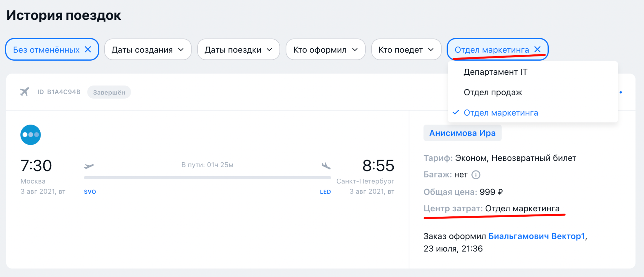Viewport: 644px width, 277px height.
Task: Click 'Центр затрат: Отдел маркетинга' line
Action: pos(491,209)
